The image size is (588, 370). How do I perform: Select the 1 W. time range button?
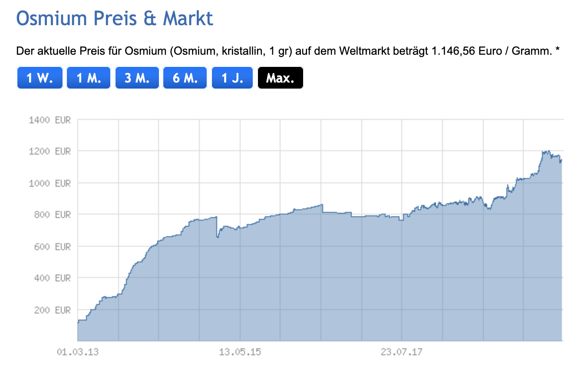40,78
